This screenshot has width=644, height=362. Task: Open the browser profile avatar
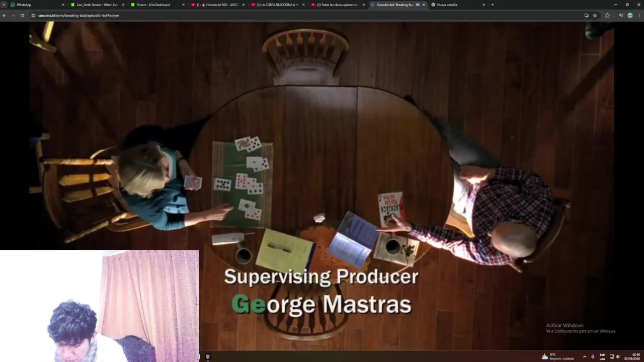pos(630,16)
